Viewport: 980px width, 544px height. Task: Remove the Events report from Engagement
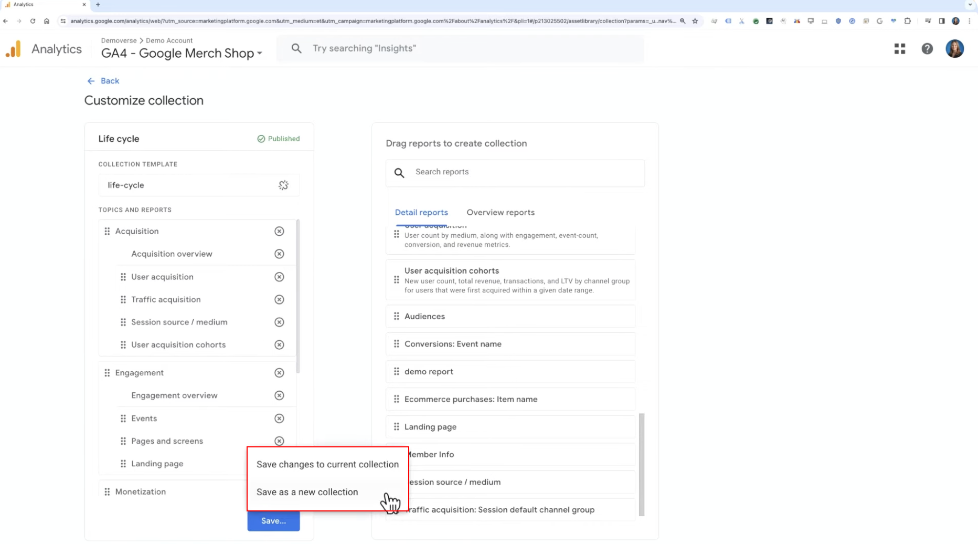point(280,419)
